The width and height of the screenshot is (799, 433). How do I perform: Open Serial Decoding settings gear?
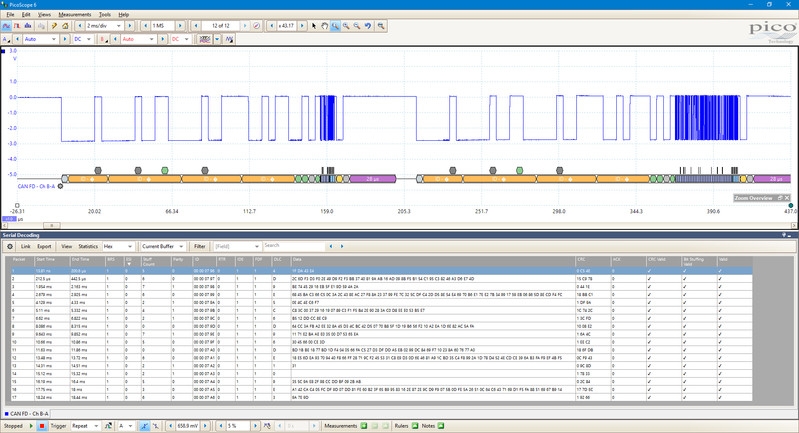click(10, 246)
